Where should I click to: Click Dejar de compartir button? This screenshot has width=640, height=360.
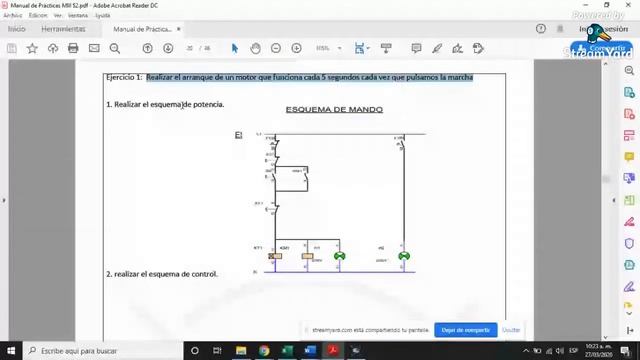(x=466, y=330)
